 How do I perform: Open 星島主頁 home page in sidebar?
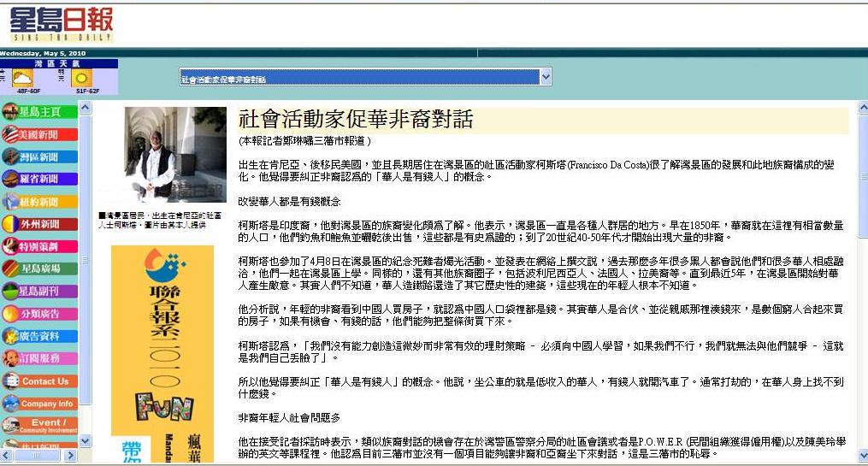(39, 111)
